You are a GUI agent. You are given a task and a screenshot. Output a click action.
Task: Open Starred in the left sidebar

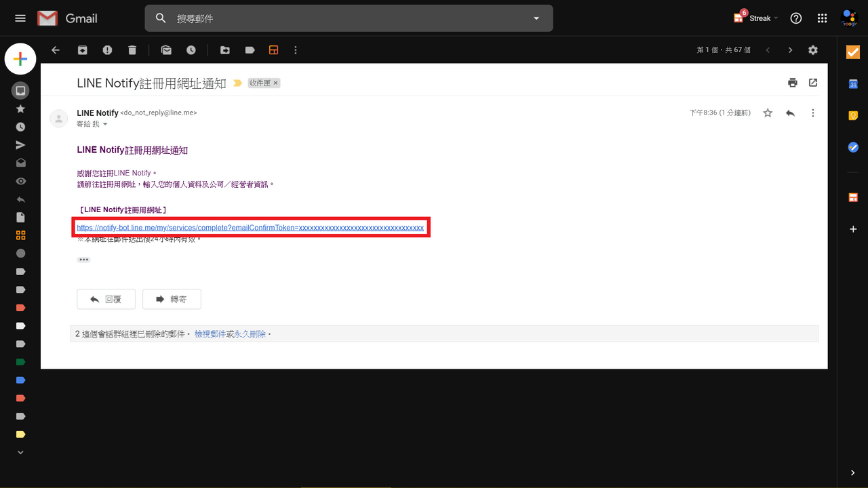click(x=20, y=108)
